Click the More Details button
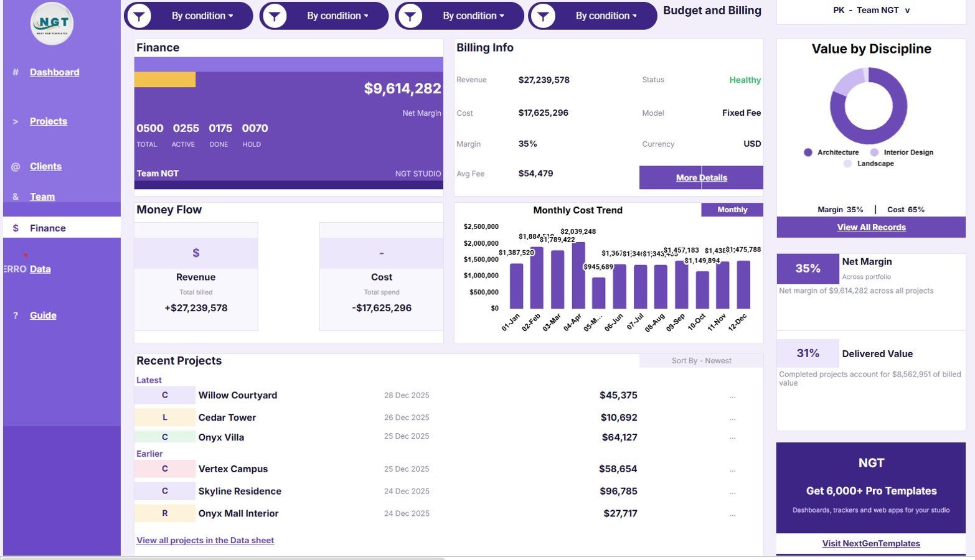 tap(701, 177)
